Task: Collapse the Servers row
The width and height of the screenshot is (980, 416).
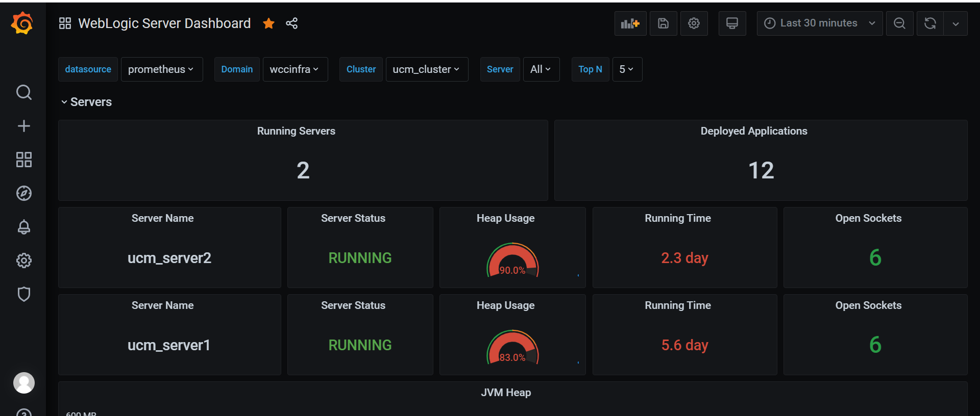Action: tap(86, 102)
